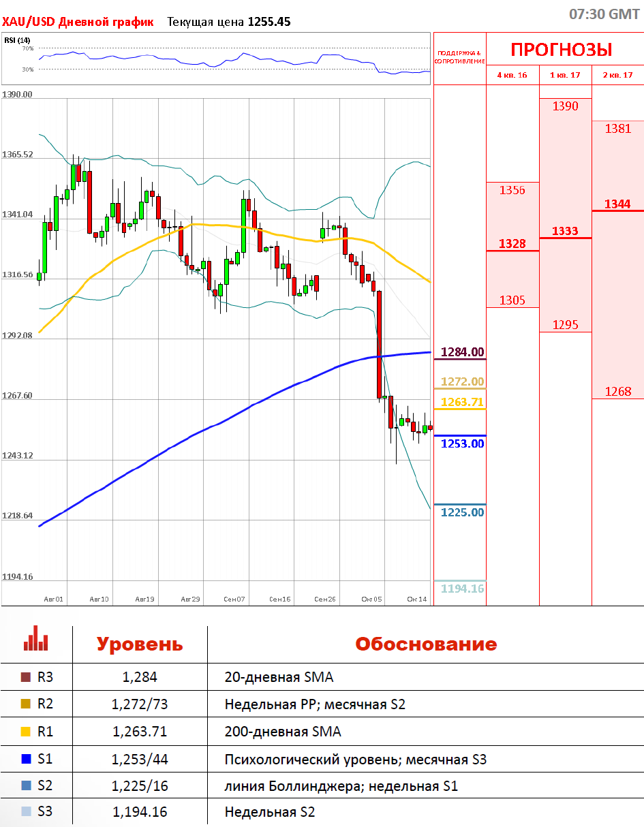Click the 'Уровень' table column header
The width and height of the screenshot is (644, 827).
(x=139, y=644)
